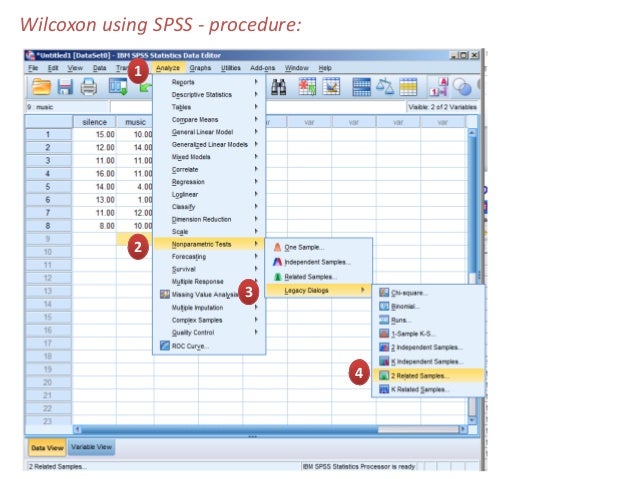Click K Related Samples in Legacy Dialogs
This screenshot has width=638, height=479.
coord(428,389)
